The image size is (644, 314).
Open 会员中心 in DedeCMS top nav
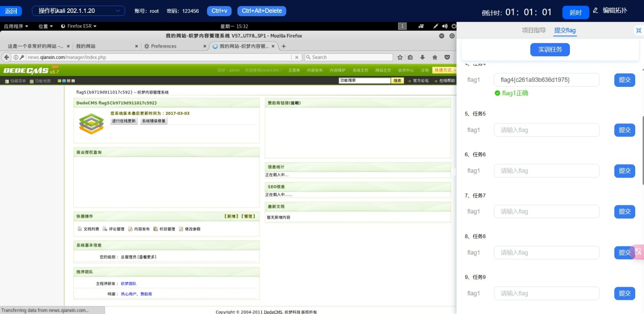405,70
